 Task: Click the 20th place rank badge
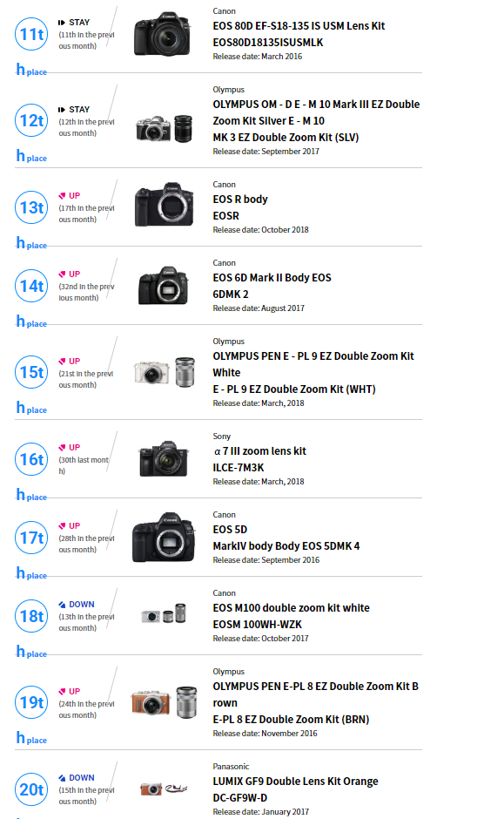(x=31, y=789)
